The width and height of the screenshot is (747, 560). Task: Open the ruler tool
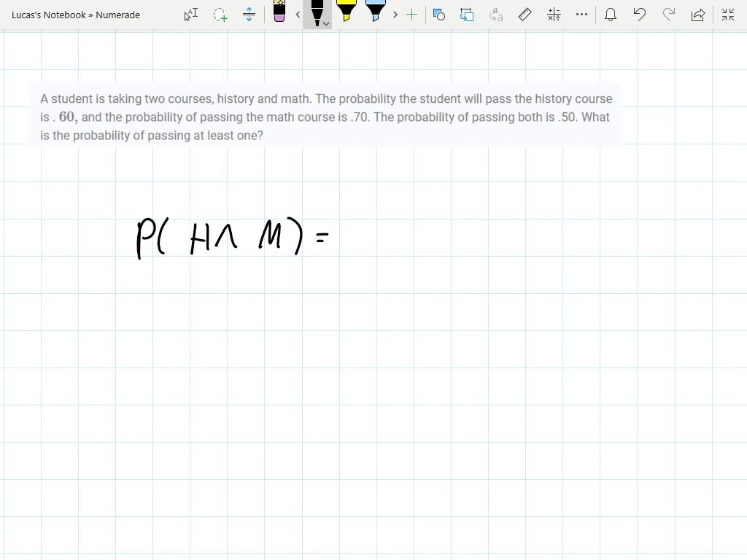[x=525, y=15]
